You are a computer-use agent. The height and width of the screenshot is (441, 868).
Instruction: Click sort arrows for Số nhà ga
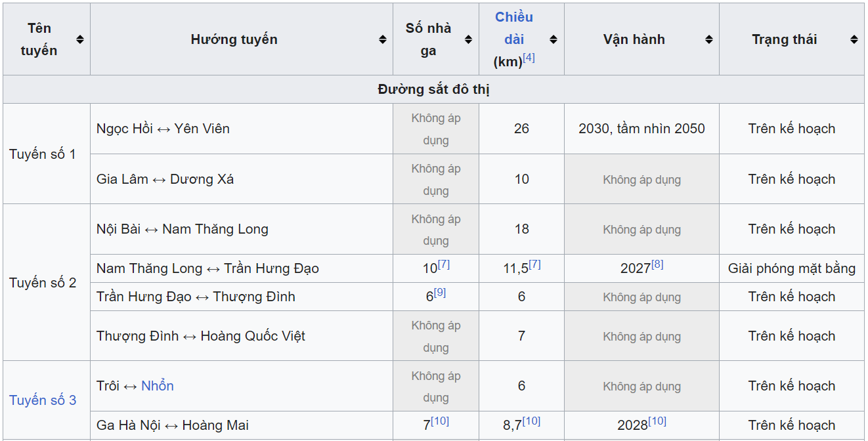468,39
